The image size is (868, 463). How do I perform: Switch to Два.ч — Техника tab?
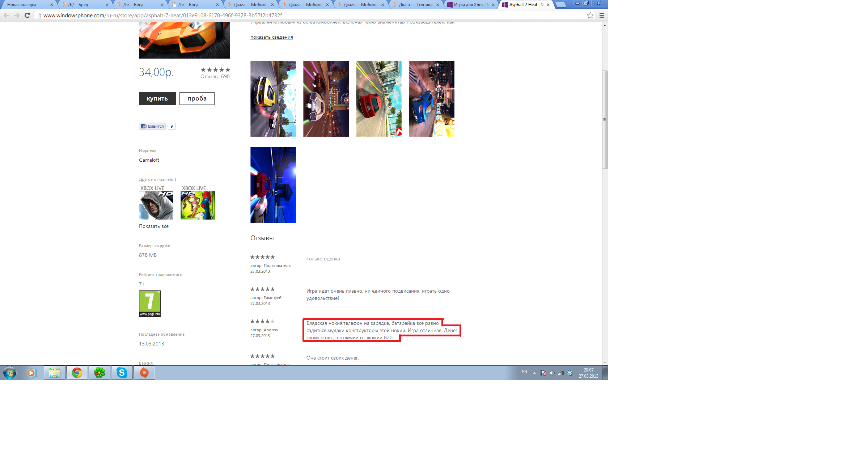coord(416,5)
